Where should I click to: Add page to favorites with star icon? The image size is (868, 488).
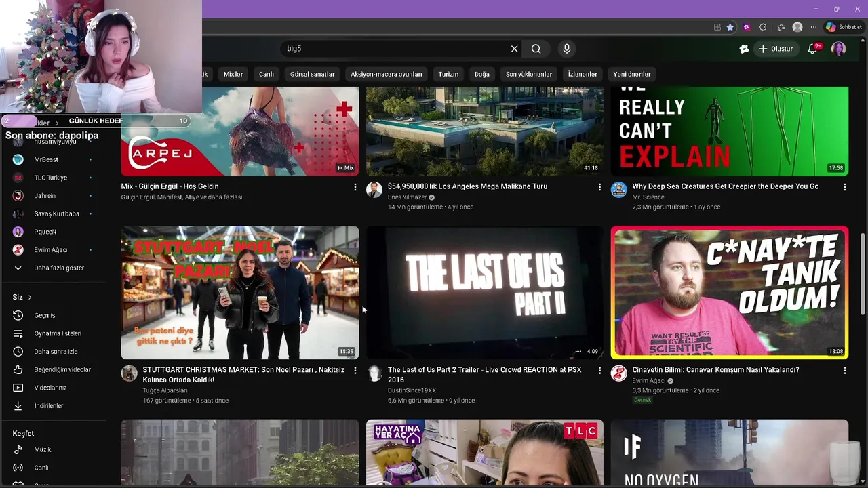[x=730, y=27]
